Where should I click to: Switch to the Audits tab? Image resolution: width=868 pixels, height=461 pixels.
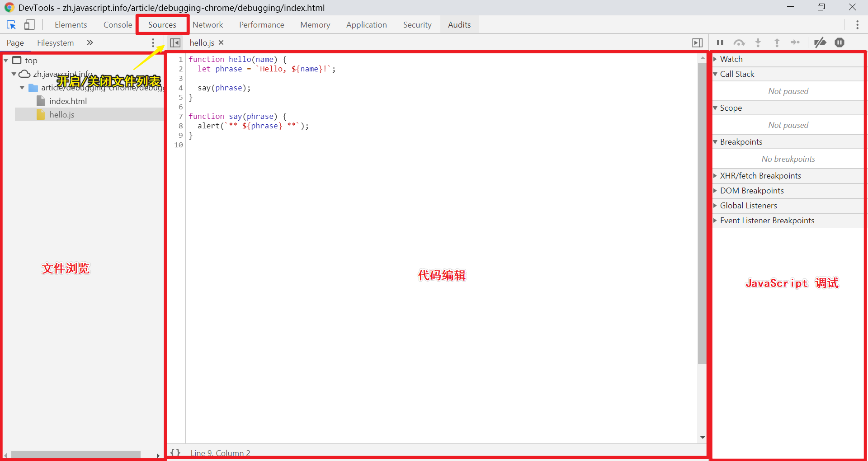[x=459, y=25]
